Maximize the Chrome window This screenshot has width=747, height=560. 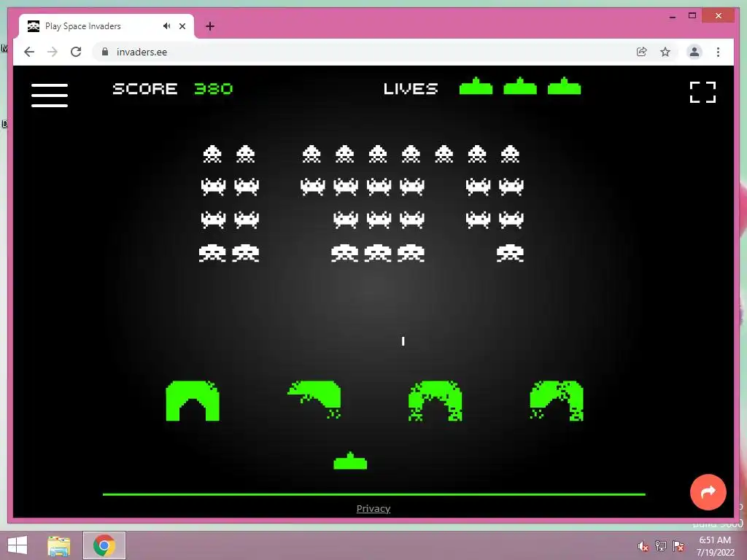[x=692, y=16]
